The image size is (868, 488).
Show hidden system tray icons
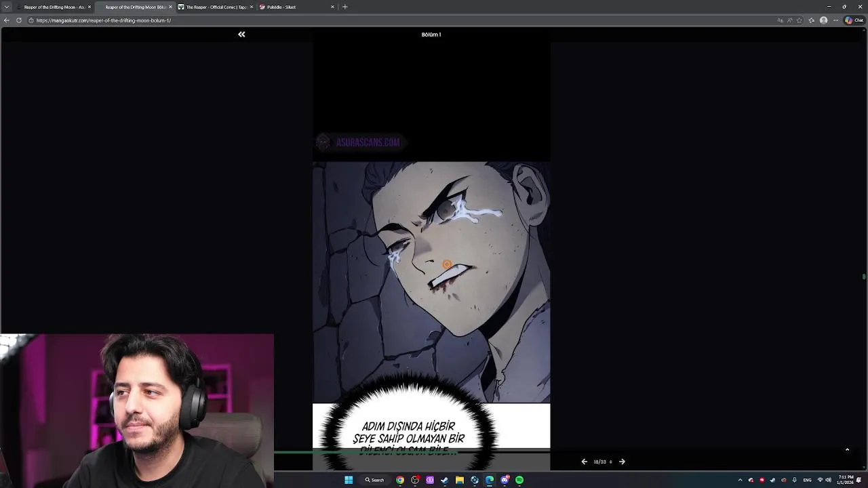click(740, 480)
